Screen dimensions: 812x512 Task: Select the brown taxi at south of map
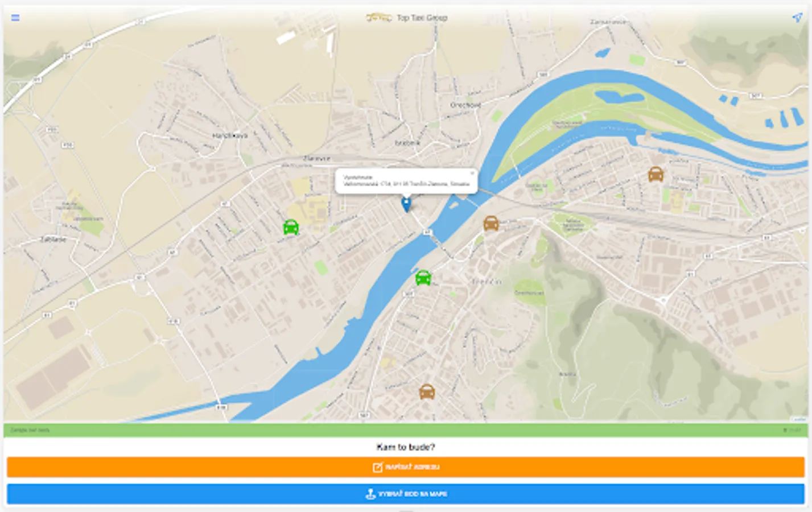tap(427, 391)
